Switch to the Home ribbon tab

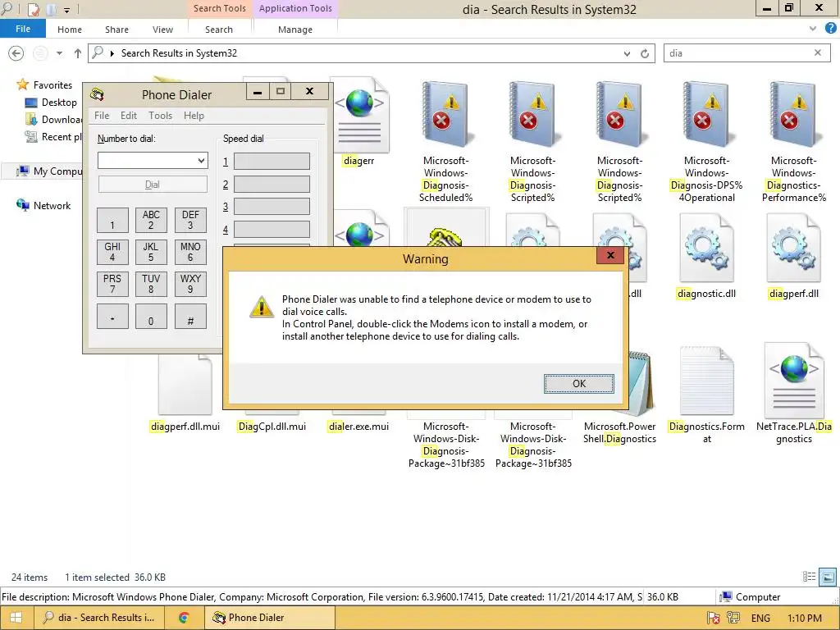(70, 30)
